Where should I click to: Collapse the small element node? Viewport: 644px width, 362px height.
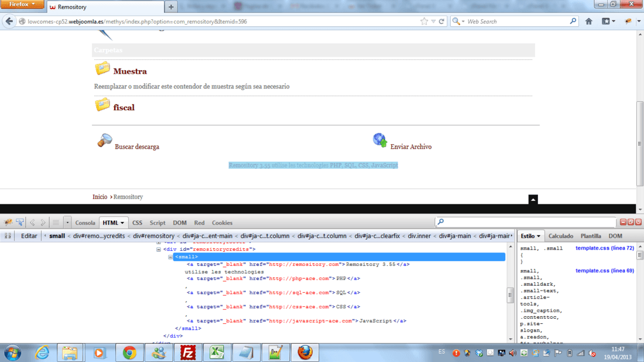point(170,257)
